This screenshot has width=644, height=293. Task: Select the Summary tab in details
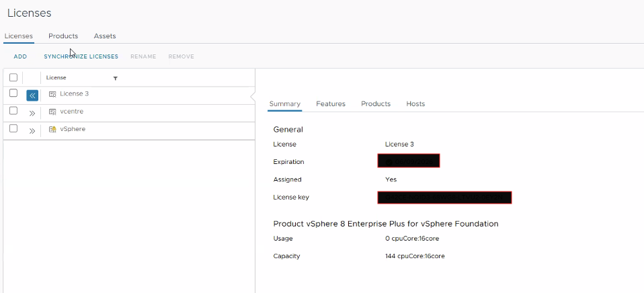pyautogui.click(x=284, y=103)
